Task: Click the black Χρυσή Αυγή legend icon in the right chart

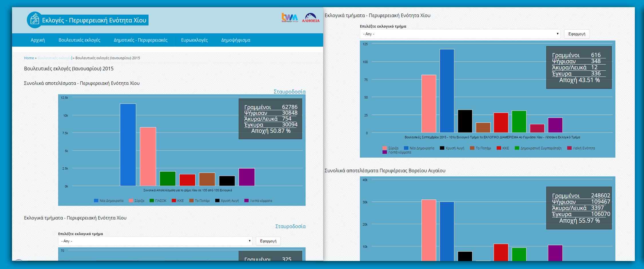Action: 442,148
